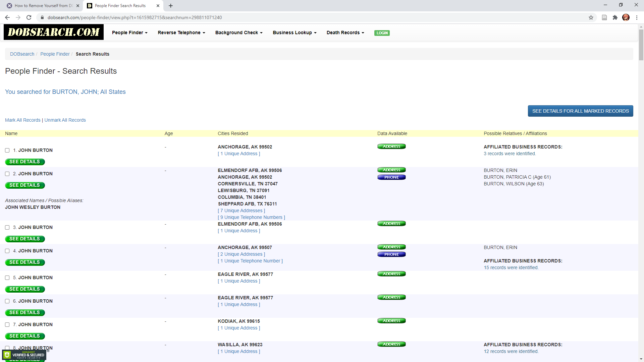Click SEE DETAILS FOR ALL MARKED RECORDS
Viewport: 644px width, 362px height.
580,111
